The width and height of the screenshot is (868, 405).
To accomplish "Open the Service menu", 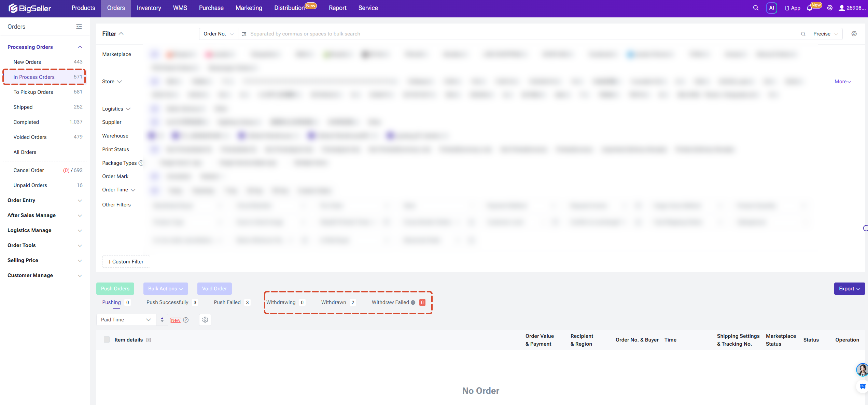I will click(368, 8).
